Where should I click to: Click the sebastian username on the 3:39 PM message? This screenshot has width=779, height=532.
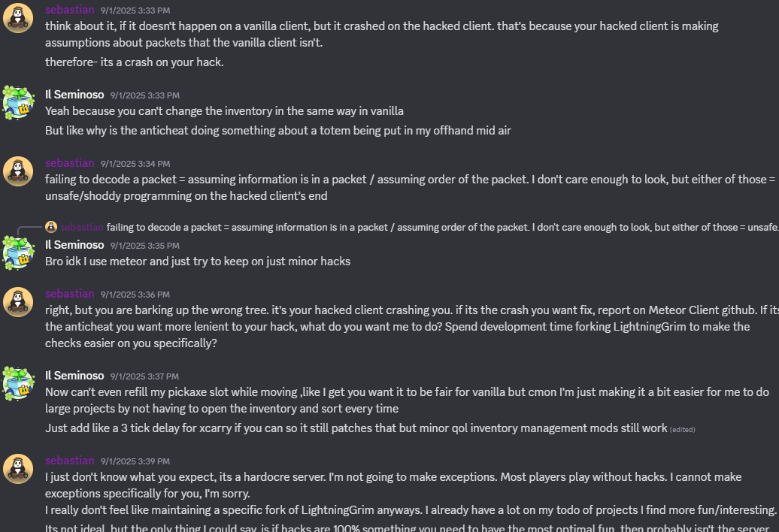(69, 461)
